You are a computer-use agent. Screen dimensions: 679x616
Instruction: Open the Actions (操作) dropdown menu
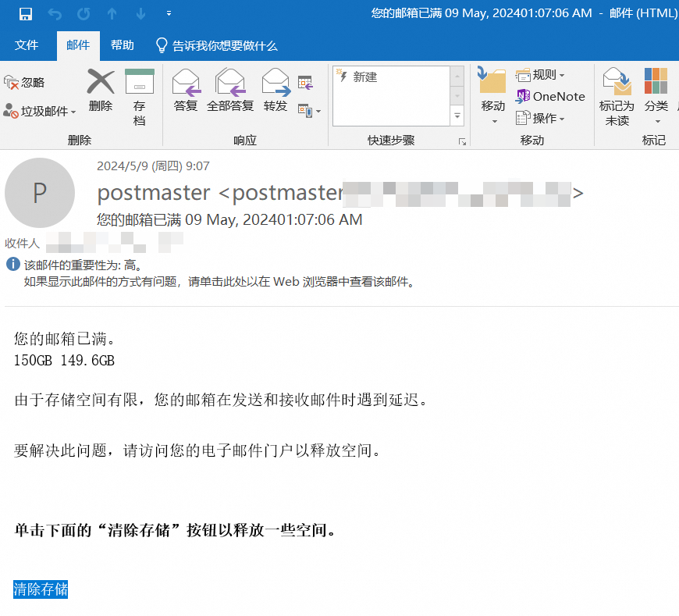click(x=540, y=118)
